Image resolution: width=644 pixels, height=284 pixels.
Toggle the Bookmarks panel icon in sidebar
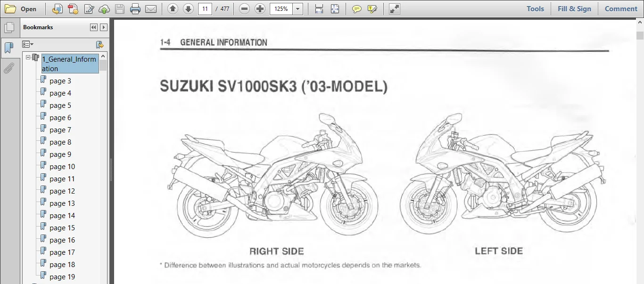(9, 48)
